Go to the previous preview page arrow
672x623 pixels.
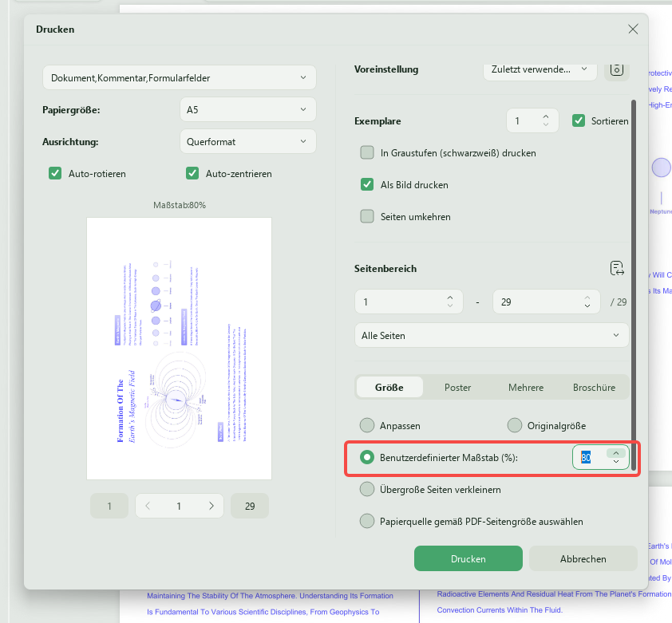click(148, 506)
